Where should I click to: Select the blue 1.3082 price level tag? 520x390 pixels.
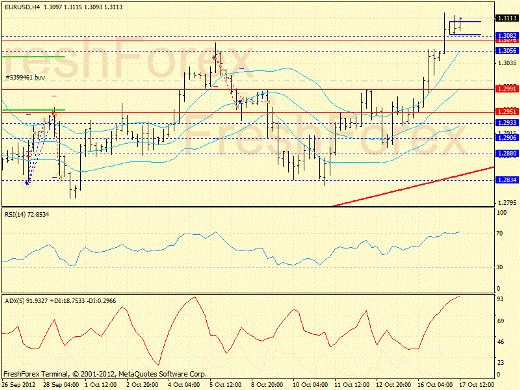(507, 35)
